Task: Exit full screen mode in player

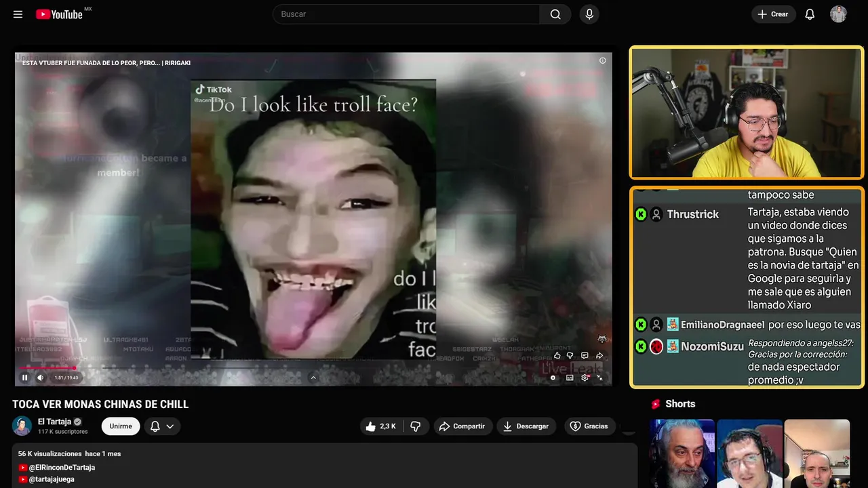Action: click(599, 378)
